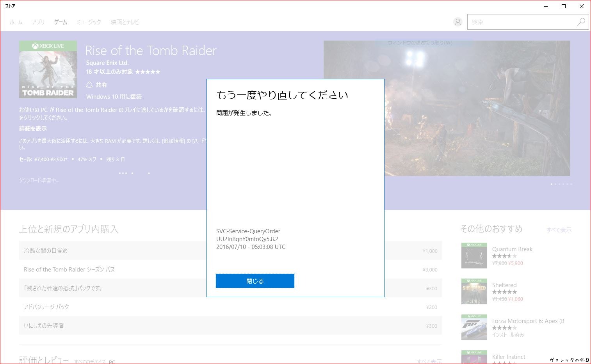591x364 pixels.
Task: Click the Forza Motorsport 6: Apex title
Action: (528, 321)
